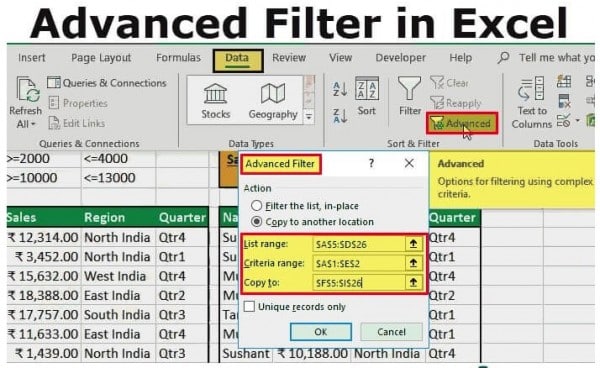Screen dimensions: 600x368
Task: Select cell with ₹ 17,757.00
Action: (43, 314)
